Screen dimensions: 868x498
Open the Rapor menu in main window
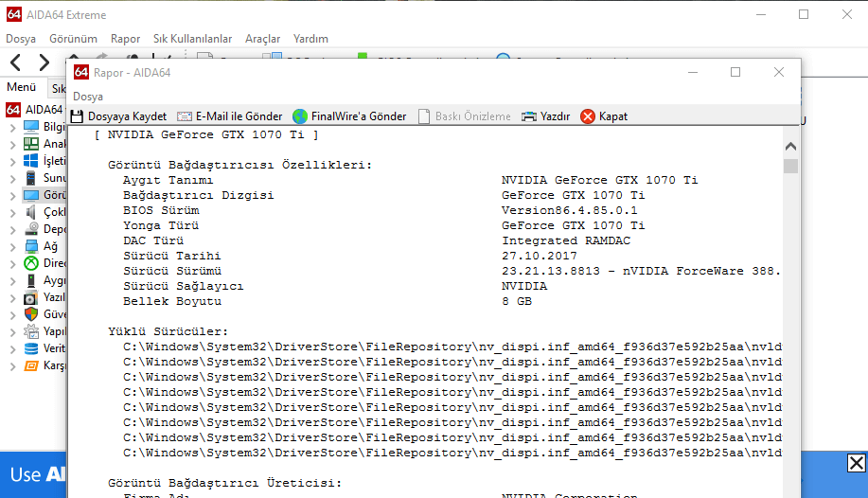[125, 39]
